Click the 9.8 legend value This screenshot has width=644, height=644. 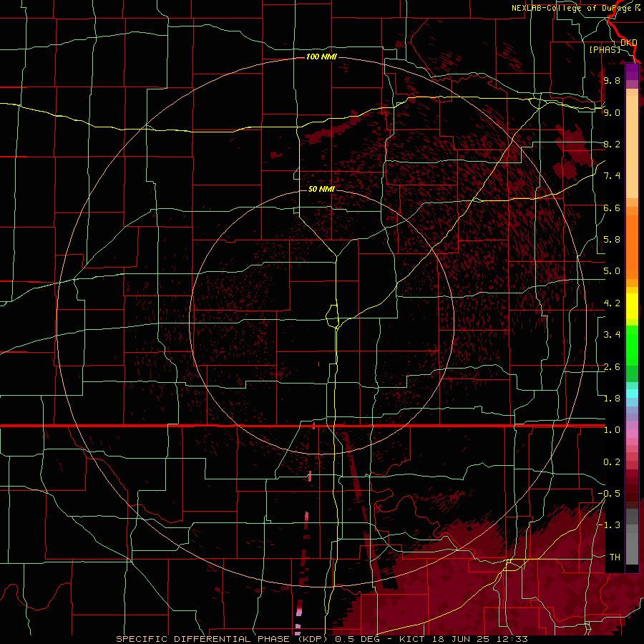click(612, 80)
